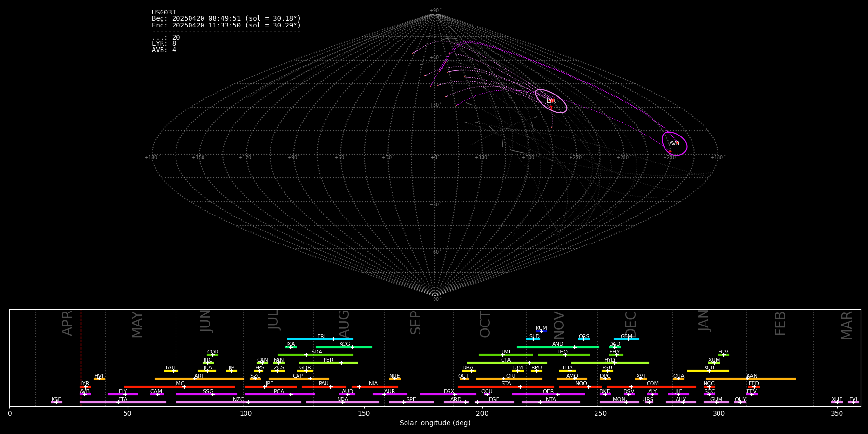Click the peak marker on the GEM bar
Screen dimensions: 868x434
[x=628, y=339]
